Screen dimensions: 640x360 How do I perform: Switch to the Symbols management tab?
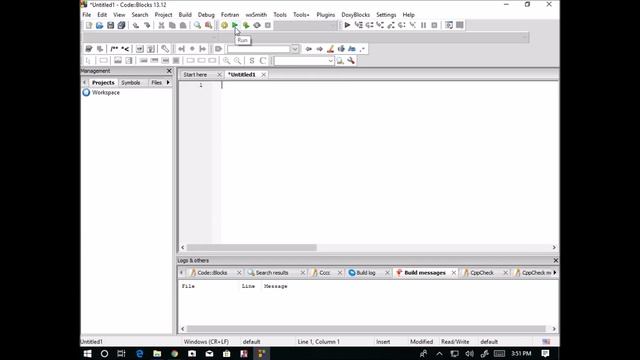131,82
